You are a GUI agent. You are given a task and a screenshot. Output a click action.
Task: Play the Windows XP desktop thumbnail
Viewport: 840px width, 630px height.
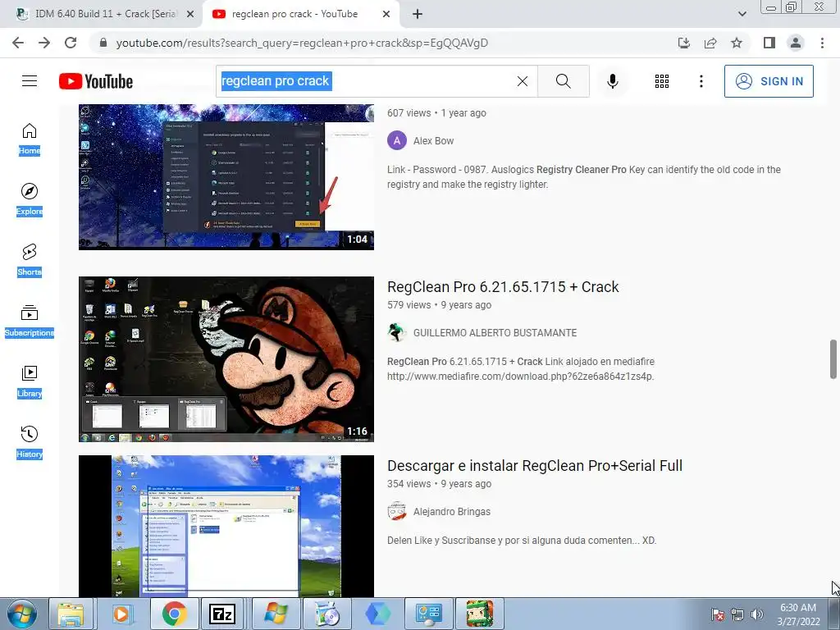tap(226, 526)
